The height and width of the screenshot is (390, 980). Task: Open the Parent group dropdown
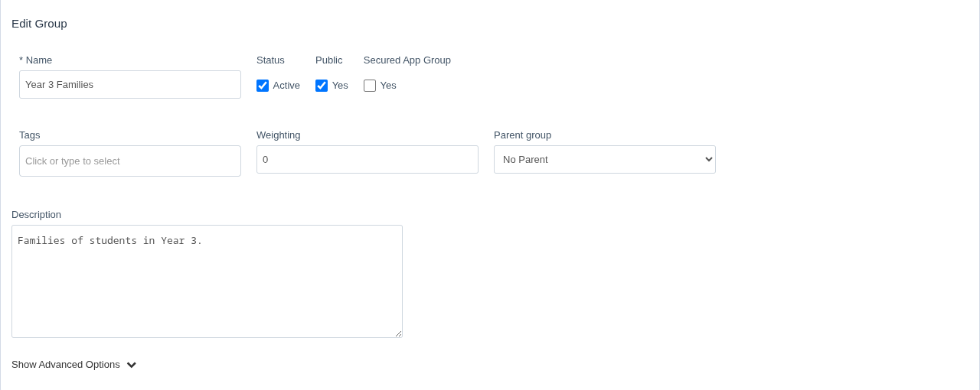[605, 160]
